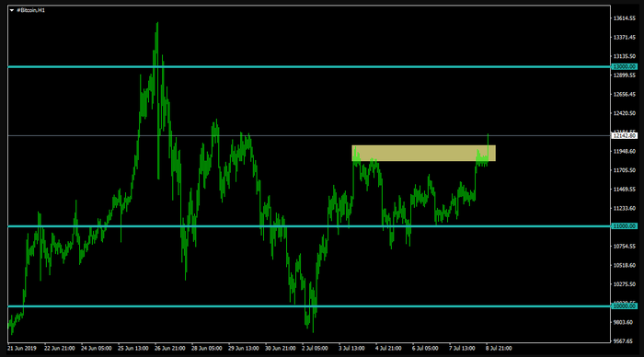Click the 21 Jun 2019 date label
The height and width of the screenshot is (357, 644).
coord(22,349)
